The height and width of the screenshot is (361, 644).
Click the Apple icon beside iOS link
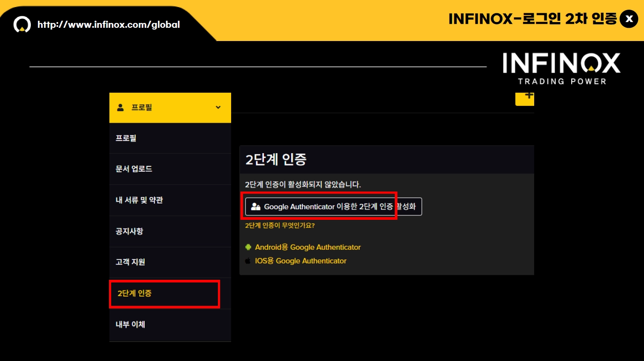248,261
